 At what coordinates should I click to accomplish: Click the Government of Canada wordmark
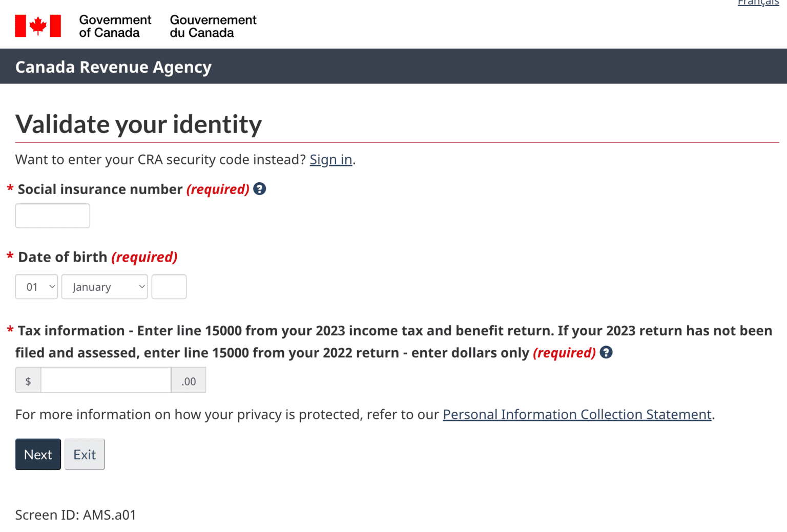point(115,26)
